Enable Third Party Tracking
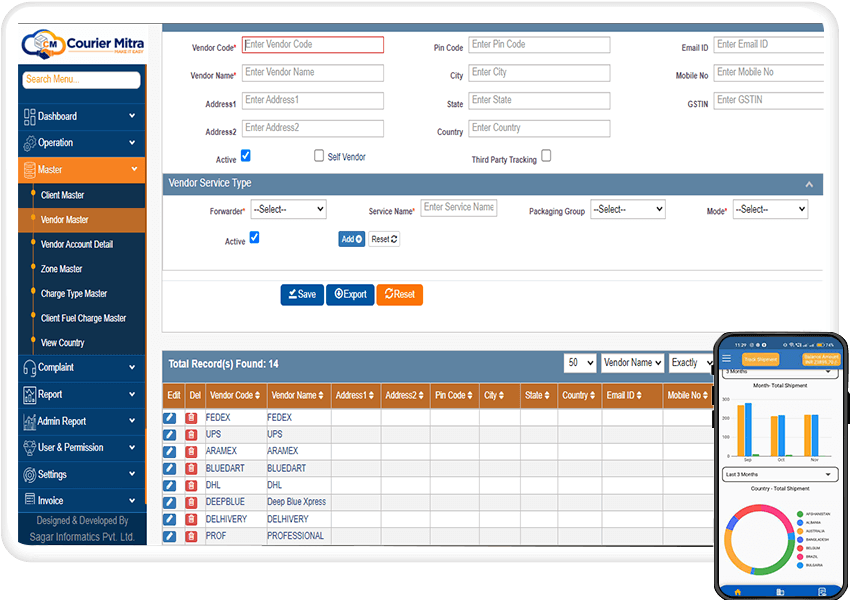 [x=546, y=157]
